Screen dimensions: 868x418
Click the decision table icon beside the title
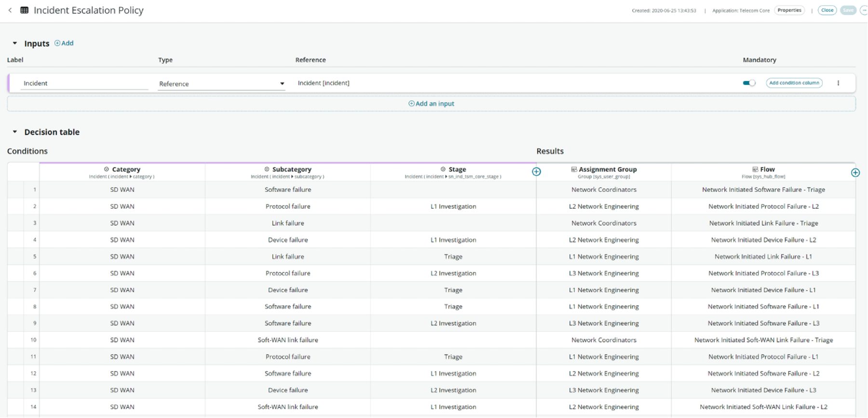click(24, 10)
